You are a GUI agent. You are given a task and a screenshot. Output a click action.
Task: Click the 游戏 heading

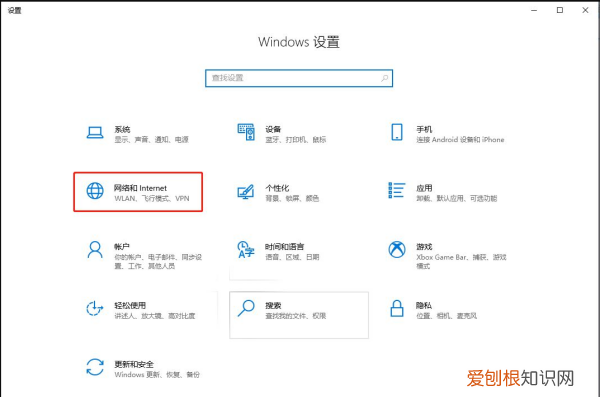point(424,247)
